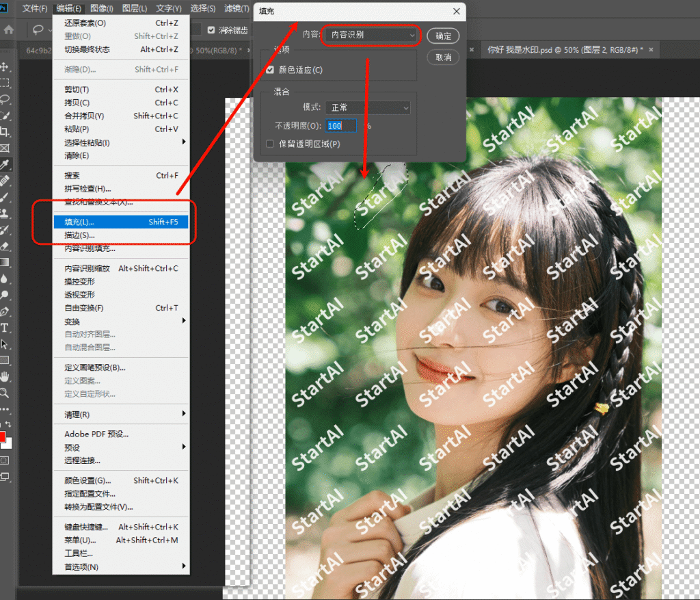Open the 图层(L) menu

pos(133,9)
